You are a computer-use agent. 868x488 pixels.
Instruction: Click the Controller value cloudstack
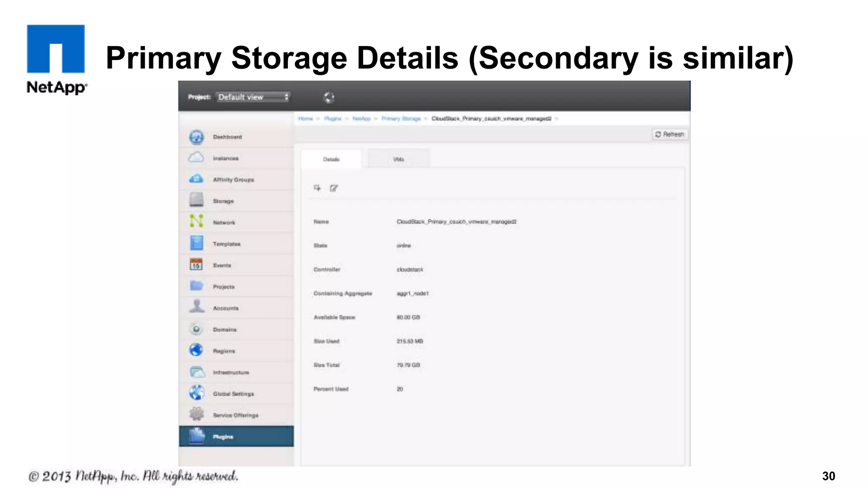click(x=409, y=269)
